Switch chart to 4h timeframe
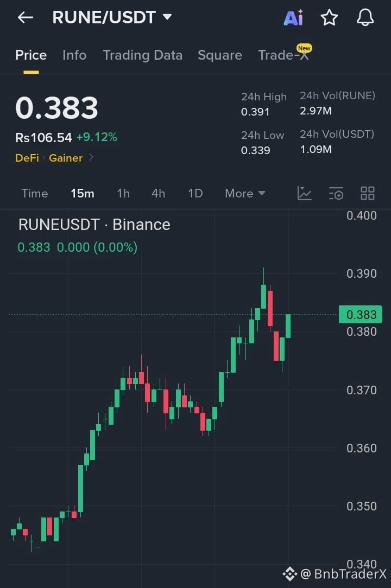The image size is (391, 588). click(x=158, y=194)
